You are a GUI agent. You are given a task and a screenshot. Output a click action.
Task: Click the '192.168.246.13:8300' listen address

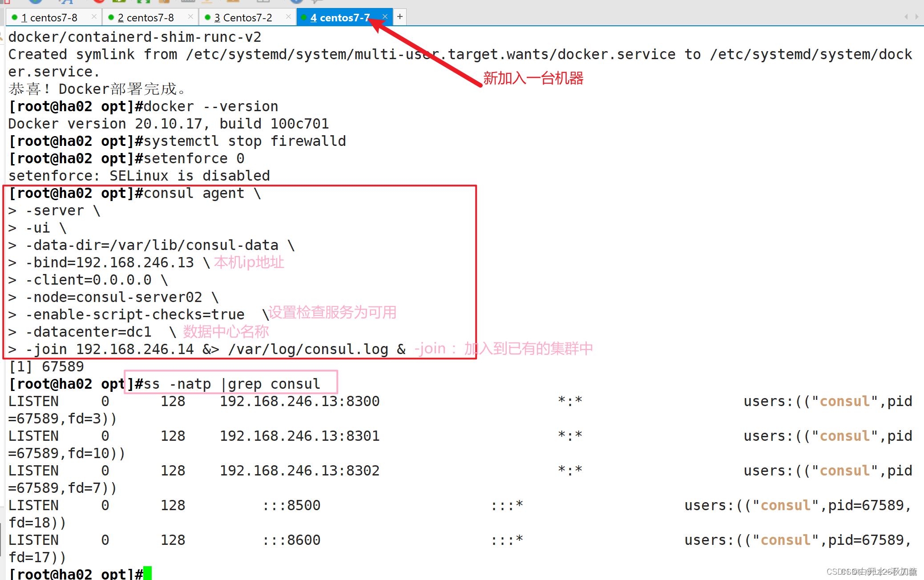[299, 401]
